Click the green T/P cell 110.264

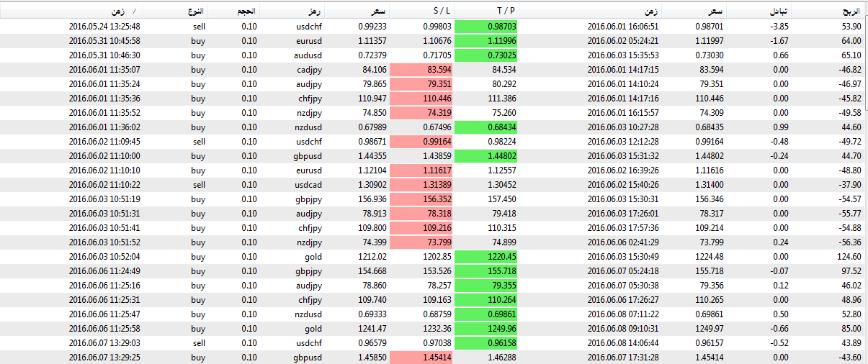[486, 300]
